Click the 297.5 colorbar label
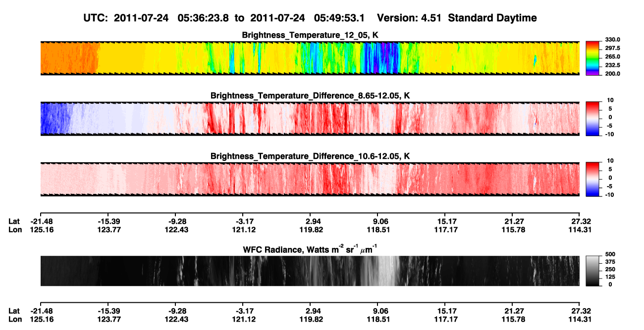Viewport: 644px width, 330px height. (x=613, y=48)
